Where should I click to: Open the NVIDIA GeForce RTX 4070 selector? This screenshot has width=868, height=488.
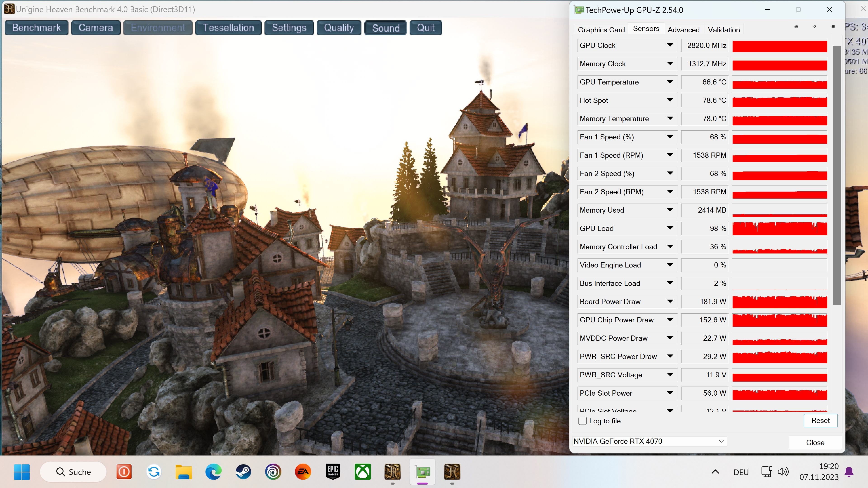point(649,441)
